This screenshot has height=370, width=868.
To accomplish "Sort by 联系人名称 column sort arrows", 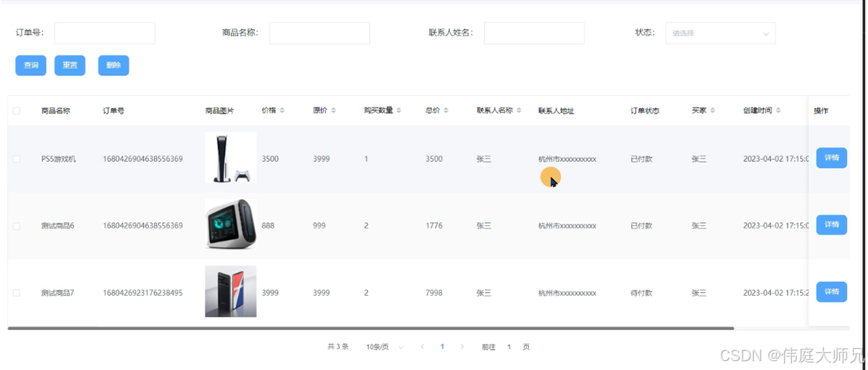I will tap(519, 110).
